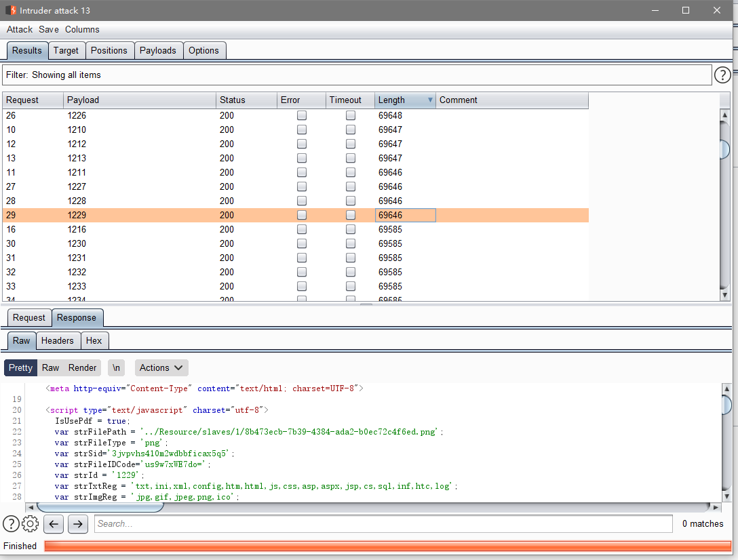Screen dimensions: 738x560
Task: Click the Length column sort arrow
Action: coord(430,100)
